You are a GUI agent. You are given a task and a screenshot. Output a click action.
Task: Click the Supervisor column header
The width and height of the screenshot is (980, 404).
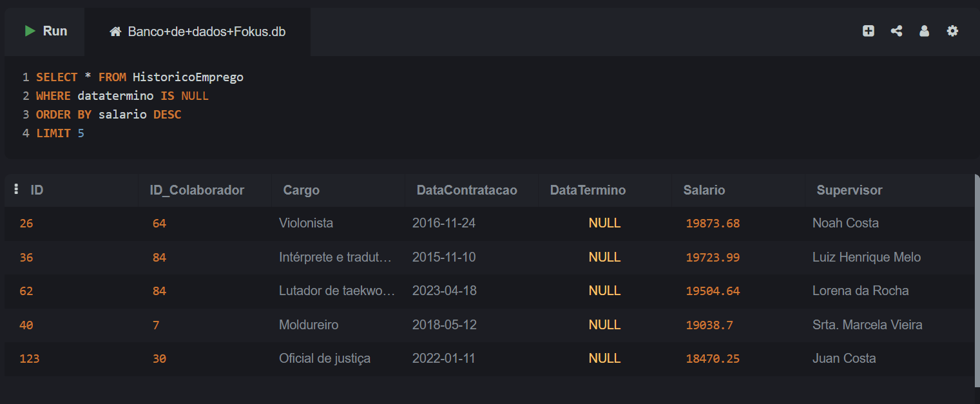[x=849, y=190]
